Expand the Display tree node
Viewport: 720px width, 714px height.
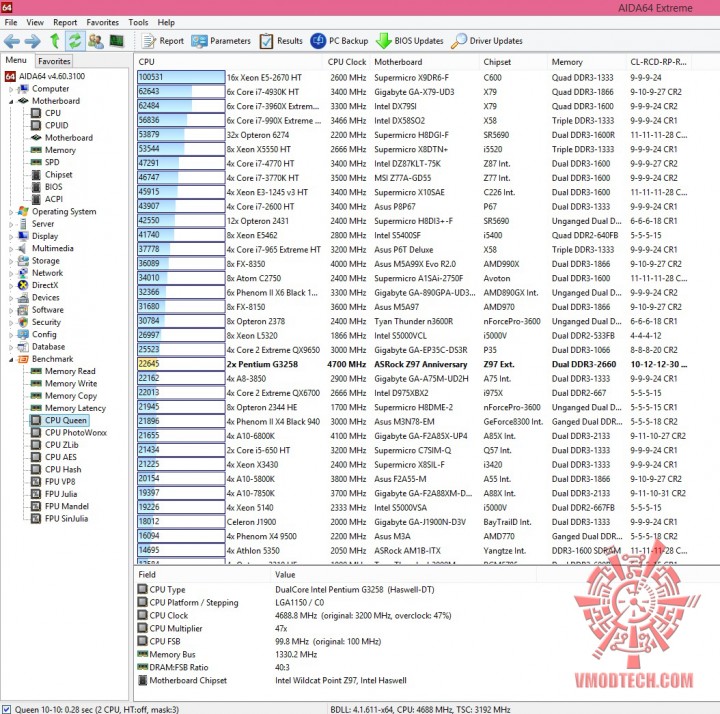(x=11, y=237)
